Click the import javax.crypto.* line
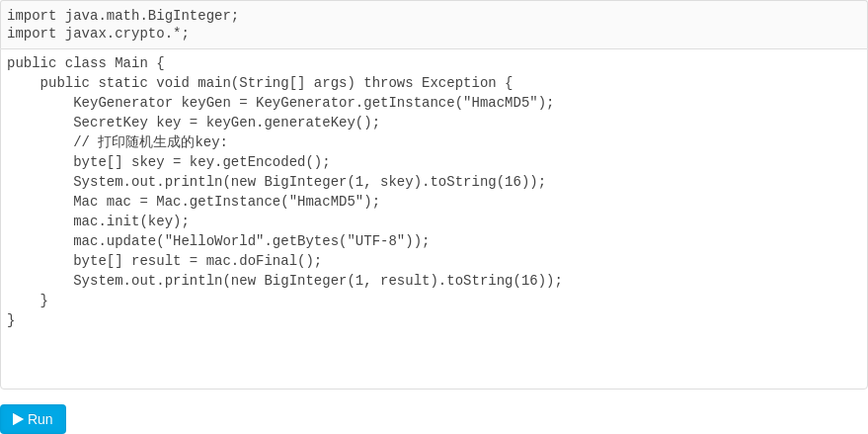Screen dimensions: 868x434 tap(98, 34)
